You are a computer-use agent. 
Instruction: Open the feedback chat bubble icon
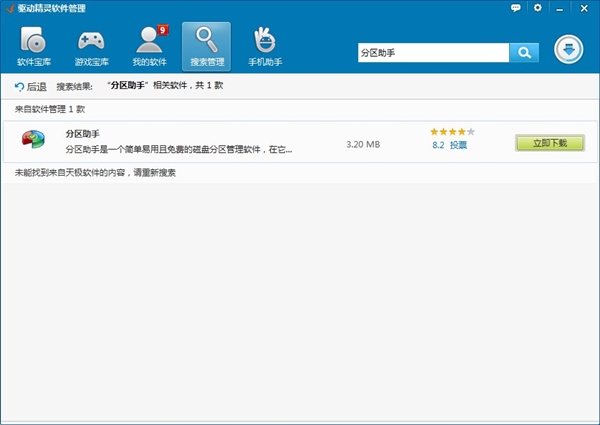pyautogui.click(x=515, y=8)
